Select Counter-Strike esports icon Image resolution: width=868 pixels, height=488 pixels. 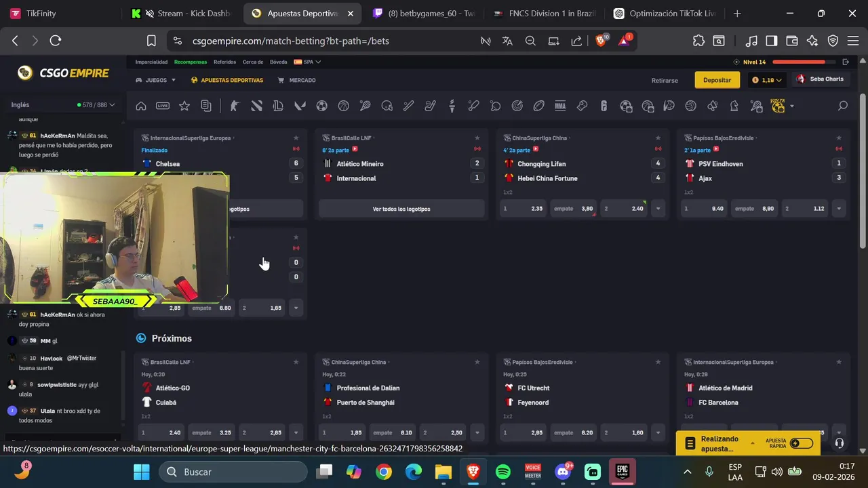click(x=235, y=106)
